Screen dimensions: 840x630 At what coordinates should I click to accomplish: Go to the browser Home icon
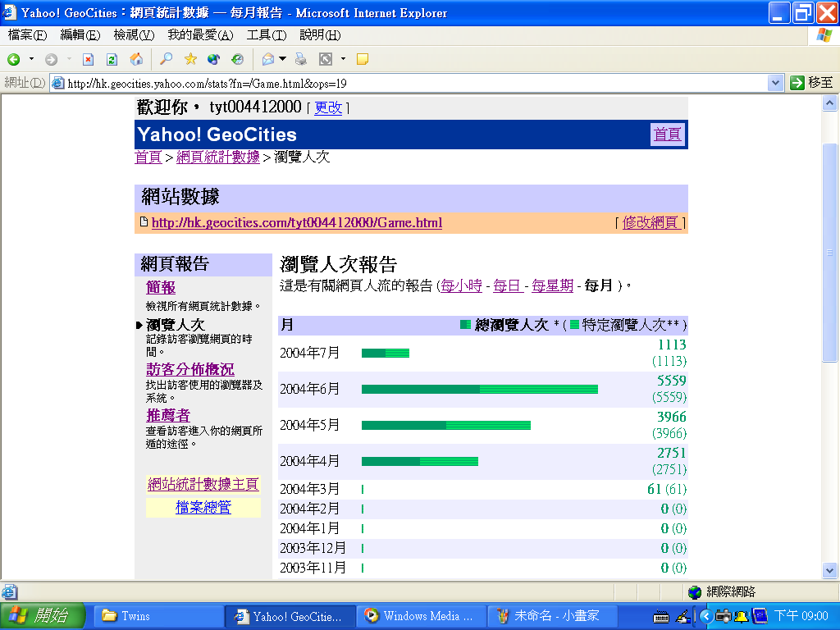(136, 59)
